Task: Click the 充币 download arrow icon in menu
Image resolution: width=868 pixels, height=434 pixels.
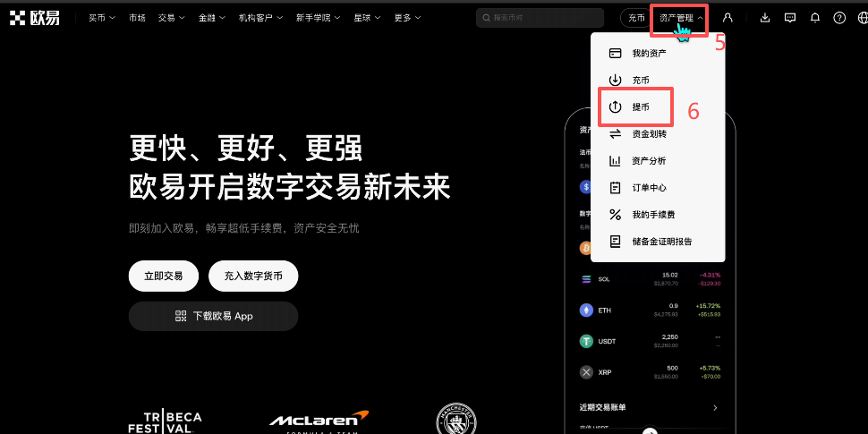Action: click(615, 81)
